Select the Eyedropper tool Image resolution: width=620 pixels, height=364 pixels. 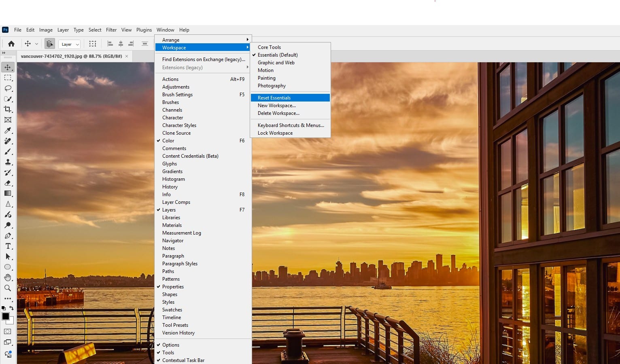[8, 130]
